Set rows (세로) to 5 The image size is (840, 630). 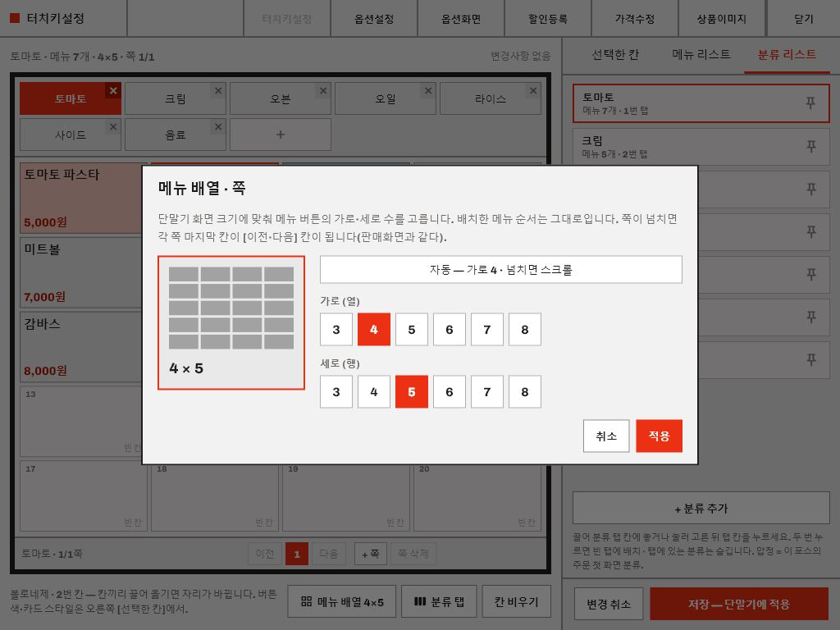coord(412,391)
